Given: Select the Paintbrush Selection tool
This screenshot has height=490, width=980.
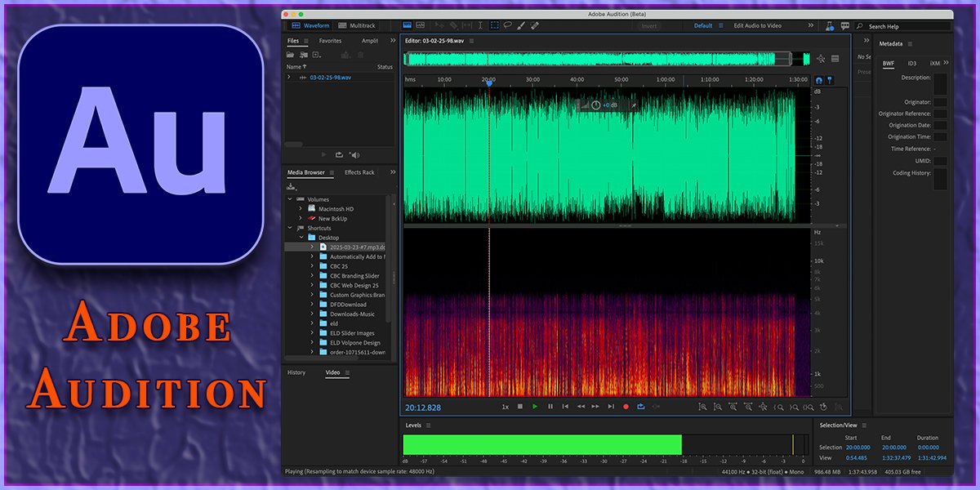Looking at the screenshot, I should 521,26.
